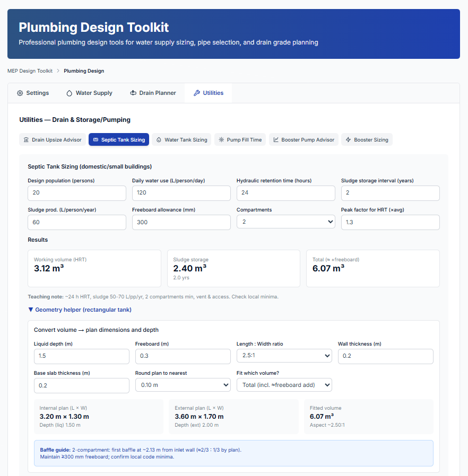Click the Drain Planner tab icon
Viewport: 468px width, 476px height.
[x=133, y=93]
